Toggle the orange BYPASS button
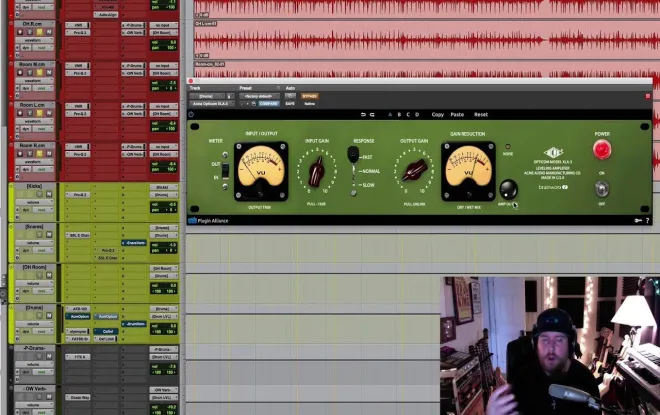660x415 pixels. click(309, 96)
